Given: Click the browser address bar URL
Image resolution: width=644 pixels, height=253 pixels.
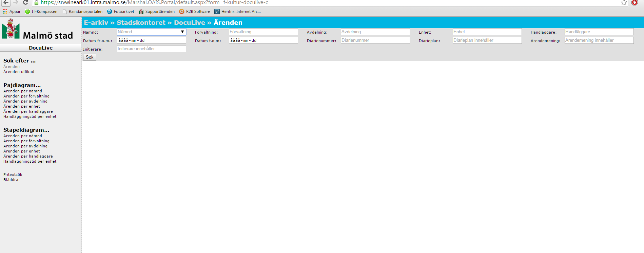Looking at the screenshot, I should tap(154, 2).
